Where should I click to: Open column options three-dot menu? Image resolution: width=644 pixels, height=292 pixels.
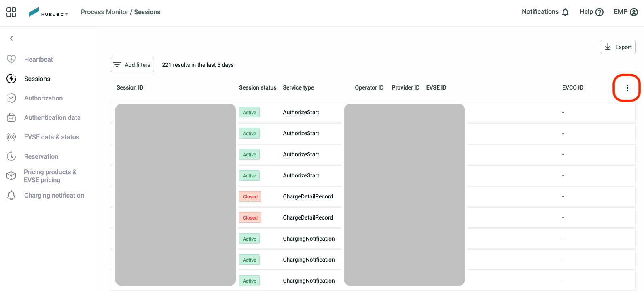[627, 88]
